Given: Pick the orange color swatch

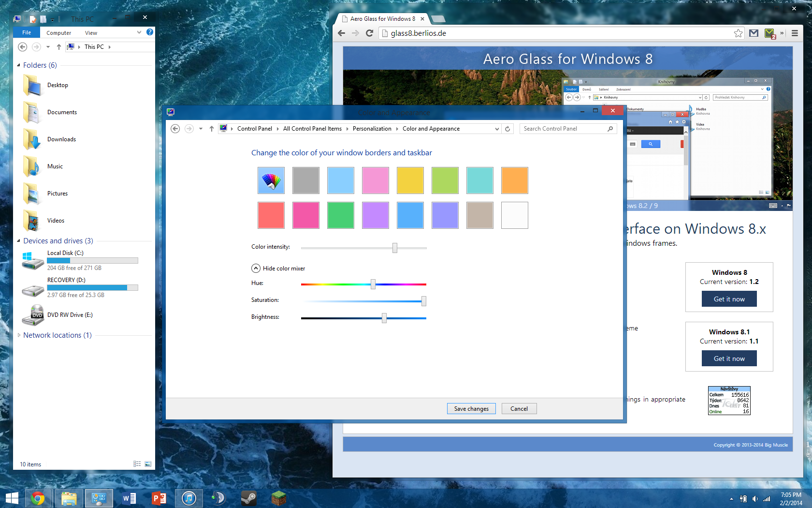Looking at the screenshot, I should click(515, 180).
